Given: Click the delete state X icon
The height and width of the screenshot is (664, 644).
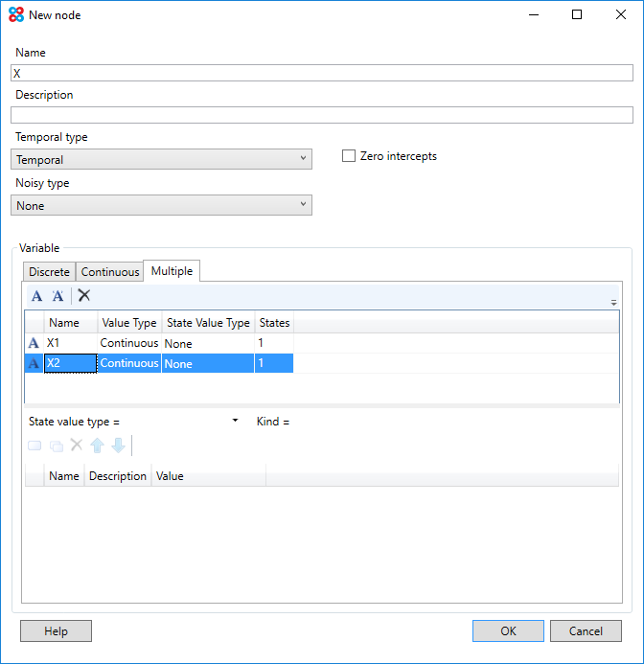Looking at the screenshot, I should point(77,446).
